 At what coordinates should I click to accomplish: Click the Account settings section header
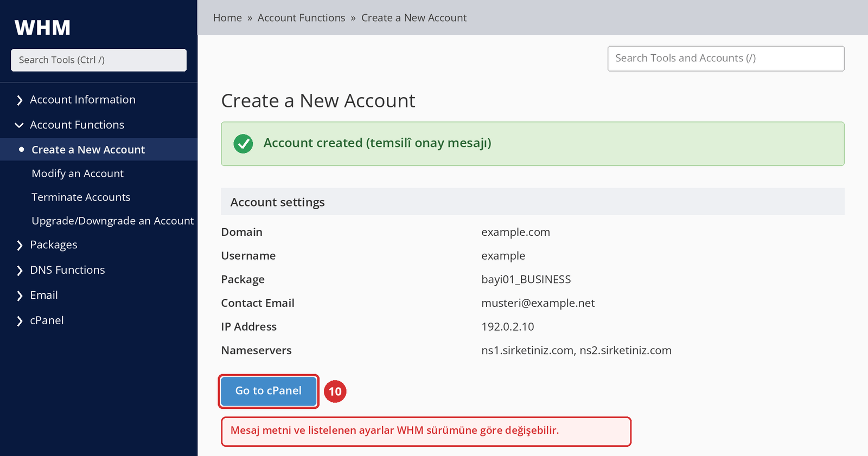533,202
